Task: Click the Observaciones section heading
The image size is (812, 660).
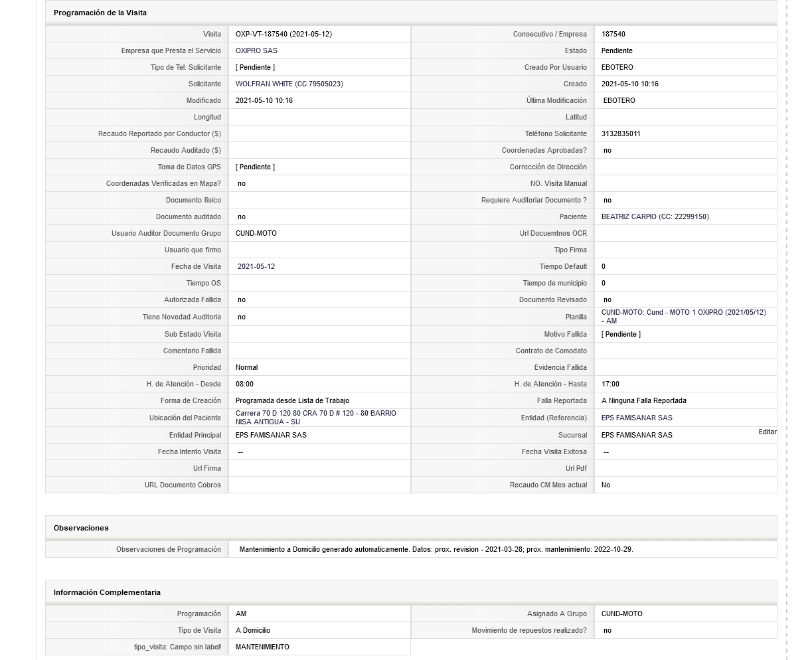Action: 81,528
